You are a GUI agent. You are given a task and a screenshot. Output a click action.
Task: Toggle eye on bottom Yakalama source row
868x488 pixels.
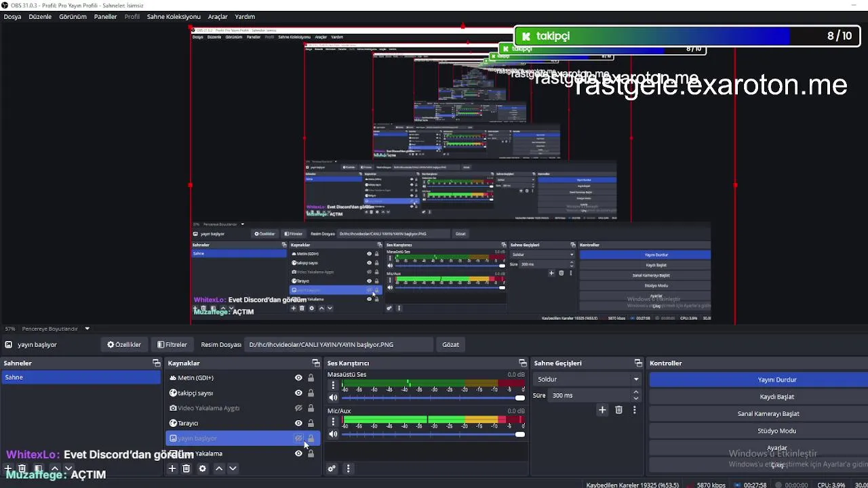click(x=298, y=453)
